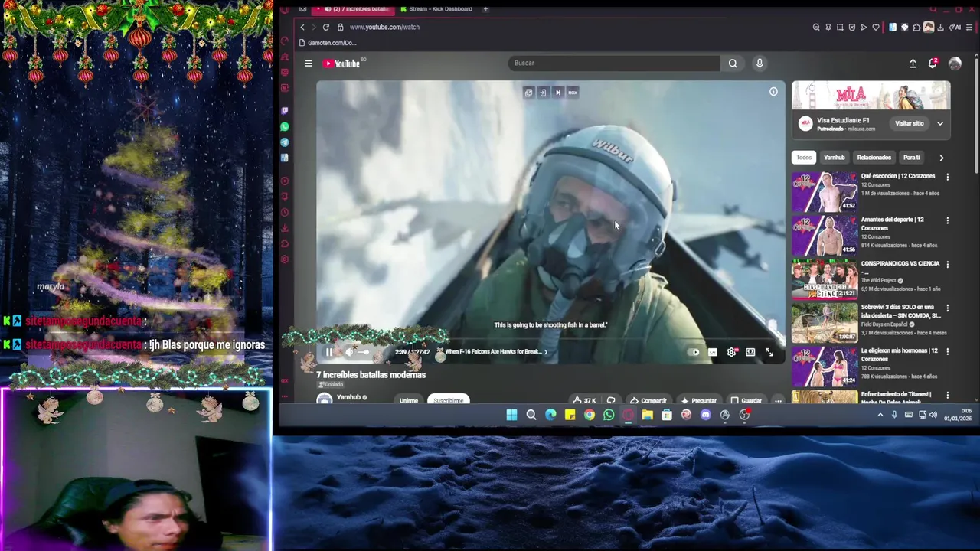This screenshot has width=980, height=551.
Task: Click the taskbar volume icon
Action: [x=933, y=415]
